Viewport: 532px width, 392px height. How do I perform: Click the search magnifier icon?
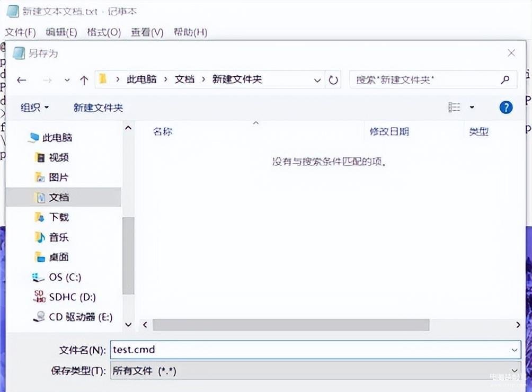(x=505, y=80)
